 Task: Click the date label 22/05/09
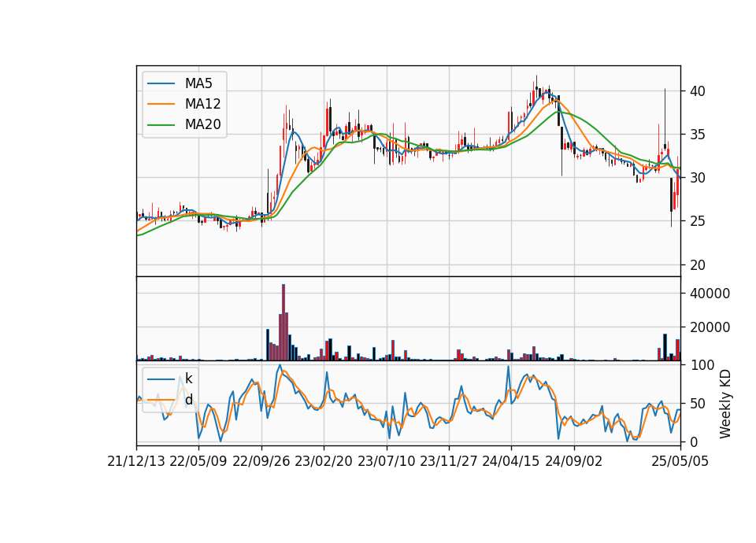tap(198, 461)
